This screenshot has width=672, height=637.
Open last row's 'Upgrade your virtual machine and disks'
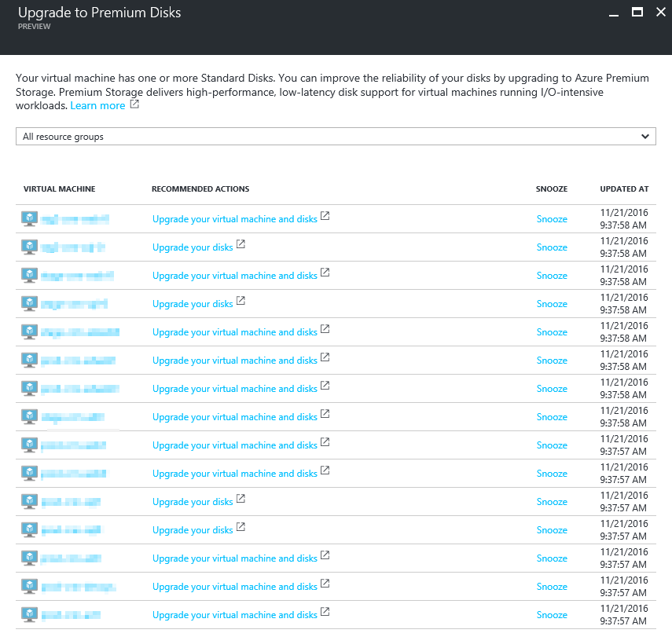(x=234, y=615)
